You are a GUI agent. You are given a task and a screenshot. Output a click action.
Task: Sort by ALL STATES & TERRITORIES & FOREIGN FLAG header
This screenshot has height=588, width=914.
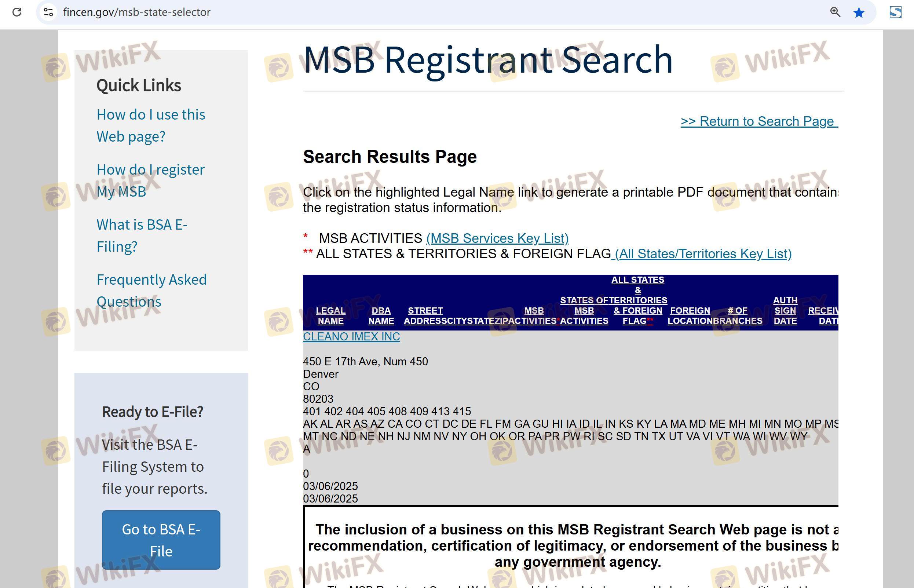pos(638,300)
